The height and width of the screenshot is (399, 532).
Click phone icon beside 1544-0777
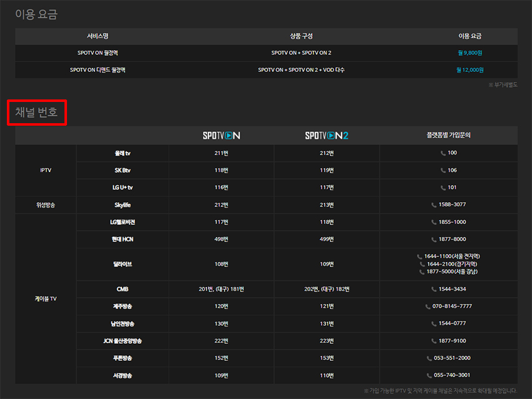(x=434, y=324)
